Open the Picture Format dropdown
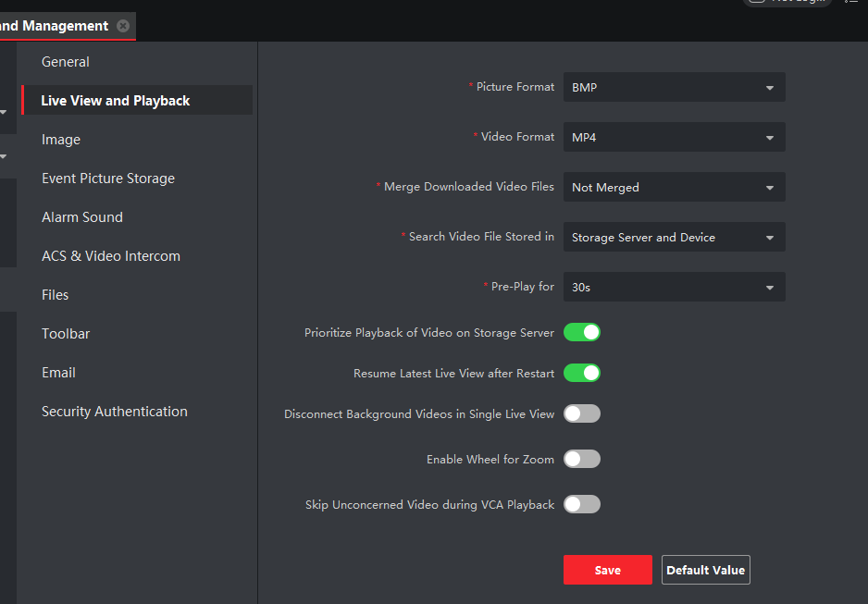 coord(674,87)
